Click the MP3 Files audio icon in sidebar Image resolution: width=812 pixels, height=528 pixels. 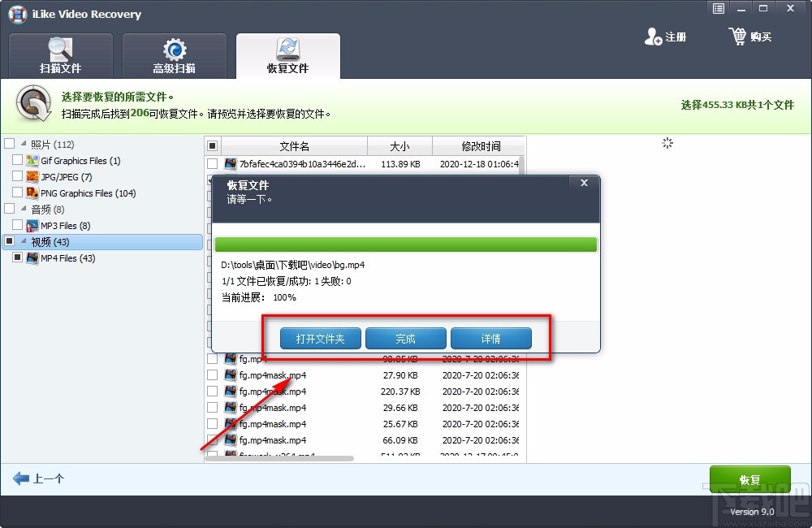point(32,226)
